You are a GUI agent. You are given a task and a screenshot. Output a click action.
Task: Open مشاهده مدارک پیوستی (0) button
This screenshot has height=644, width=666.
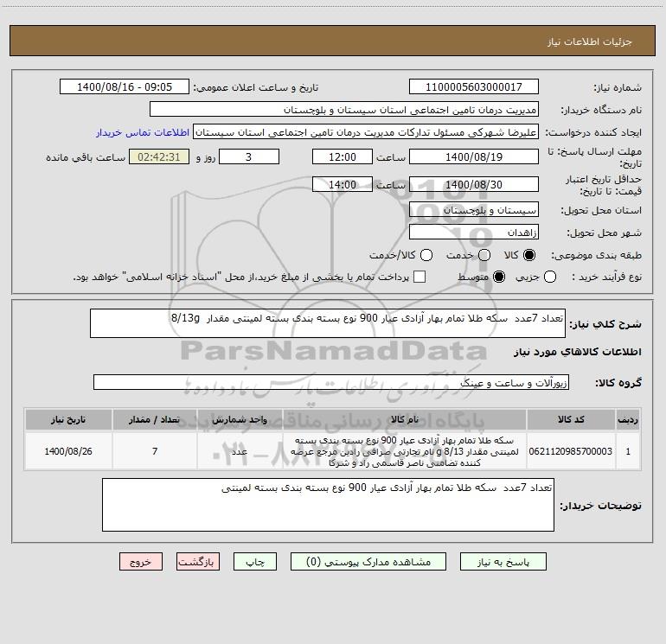[x=368, y=562]
